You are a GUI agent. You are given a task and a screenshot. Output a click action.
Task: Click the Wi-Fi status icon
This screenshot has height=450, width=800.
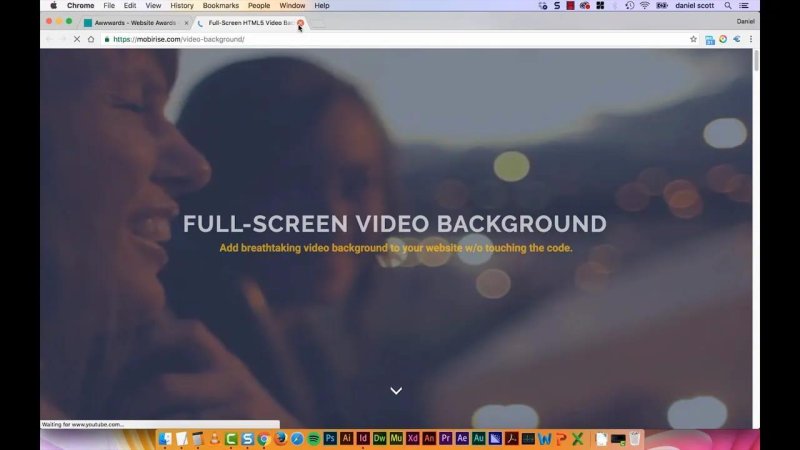click(x=645, y=6)
